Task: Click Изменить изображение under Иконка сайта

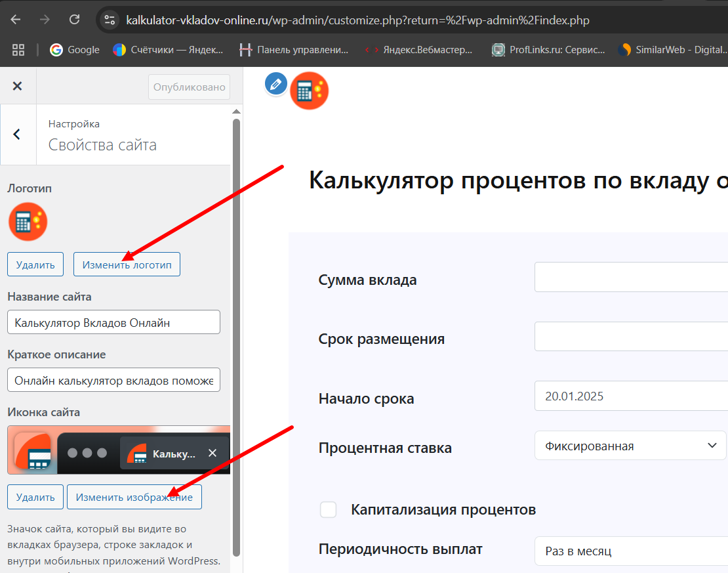Action: click(134, 497)
